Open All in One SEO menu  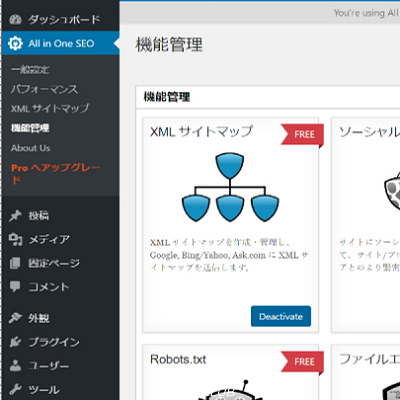coord(61,43)
